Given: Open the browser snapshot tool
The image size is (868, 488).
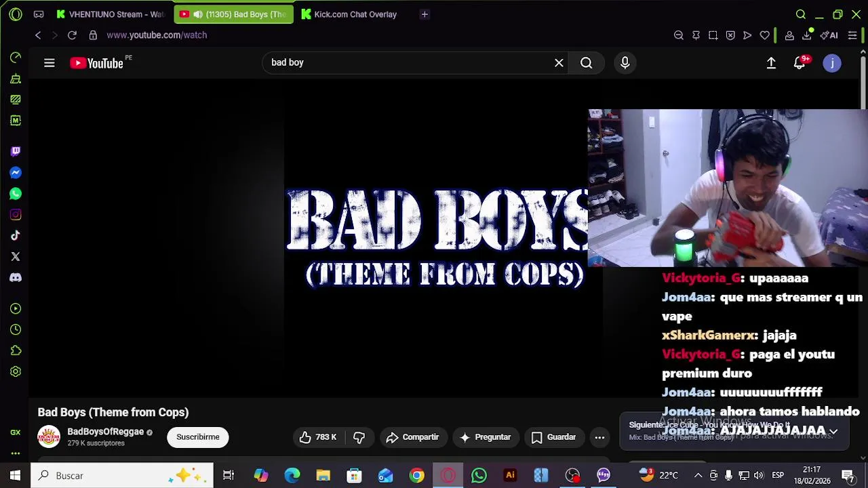Looking at the screenshot, I should [713, 35].
